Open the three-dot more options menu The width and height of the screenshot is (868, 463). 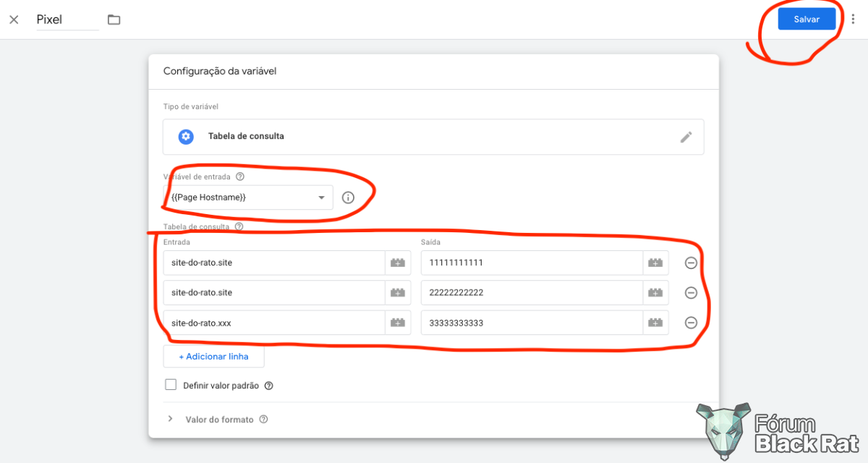853,20
